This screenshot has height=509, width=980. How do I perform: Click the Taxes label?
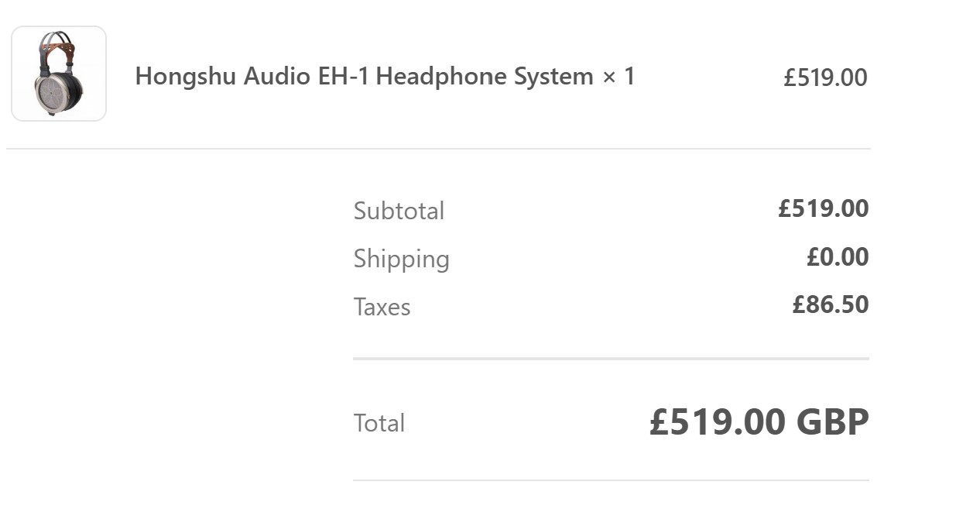[x=382, y=307]
